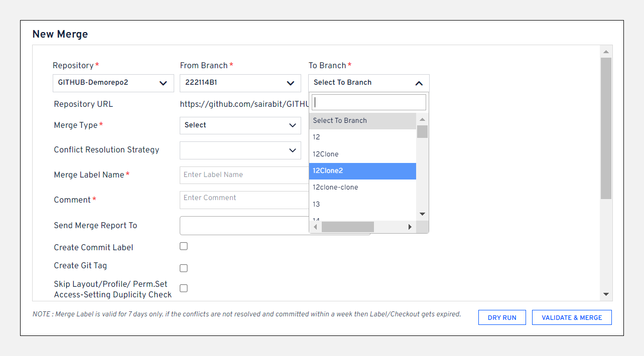
Task: Expand the Conflict Resolution Strategy dropdown
Action: [240, 150]
